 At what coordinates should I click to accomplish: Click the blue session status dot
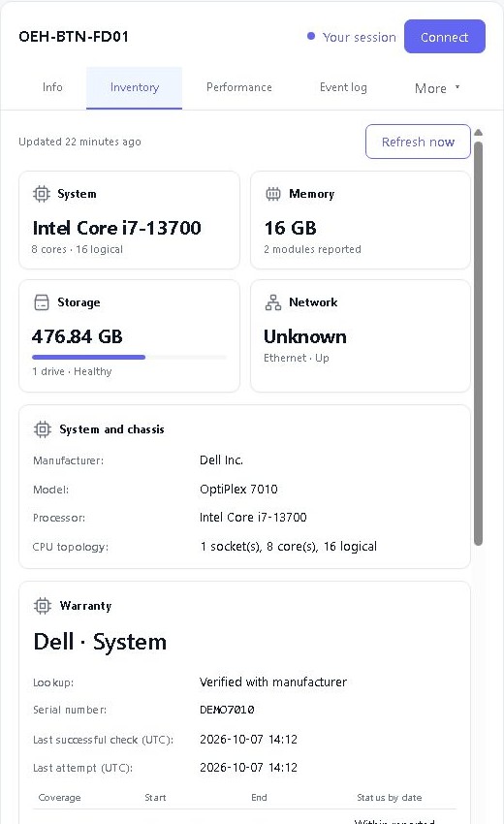pyautogui.click(x=311, y=36)
